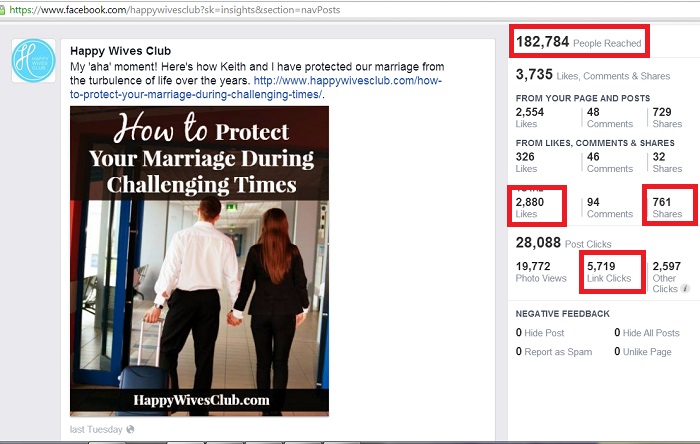Screen dimensions: 700x444
Task: Click the Happy Wives Club page name
Action: tap(121, 51)
